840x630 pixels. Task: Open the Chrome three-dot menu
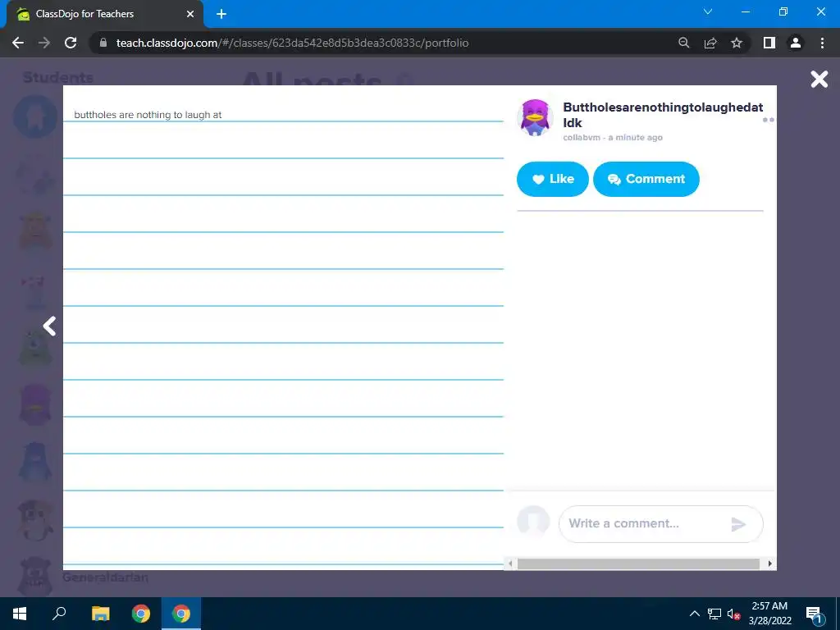click(x=822, y=43)
